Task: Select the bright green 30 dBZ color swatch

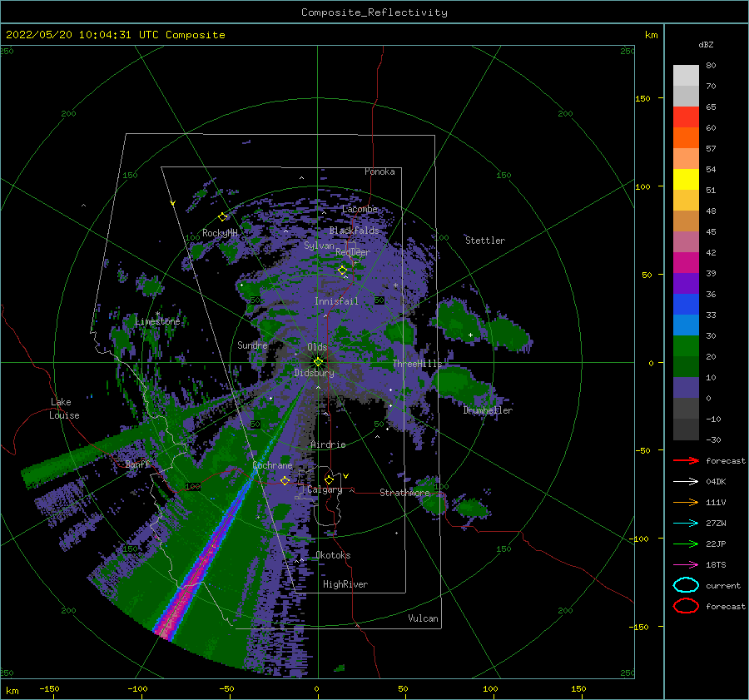Action: pyautogui.click(x=686, y=346)
